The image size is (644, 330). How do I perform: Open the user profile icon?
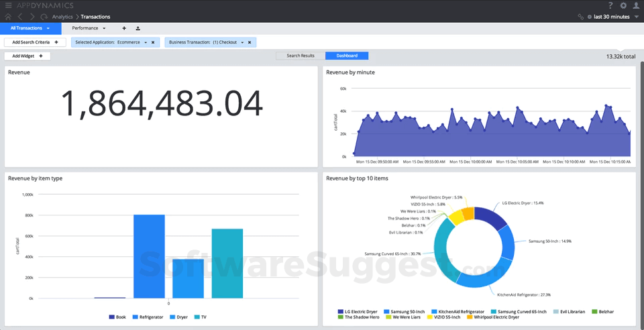coord(636,5)
